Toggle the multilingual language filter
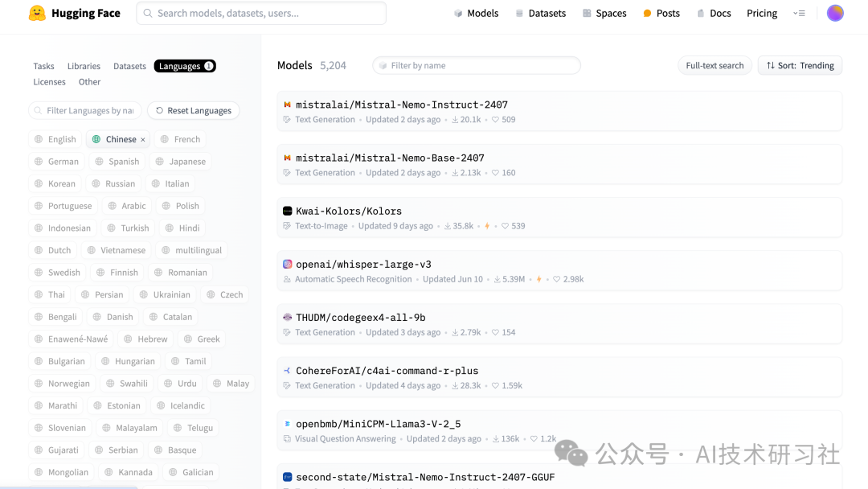Image resolution: width=868 pixels, height=489 pixels. tap(191, 250)
